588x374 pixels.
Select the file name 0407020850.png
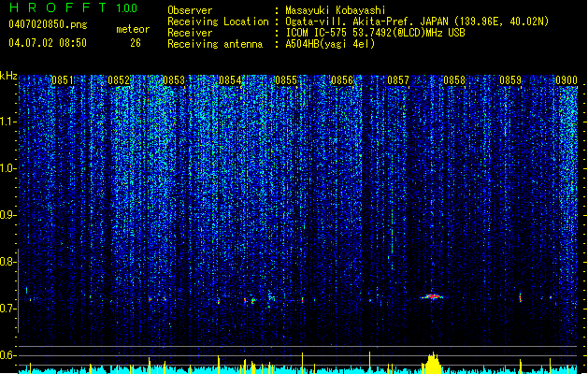pyautogui.click(x=48, y=24)
